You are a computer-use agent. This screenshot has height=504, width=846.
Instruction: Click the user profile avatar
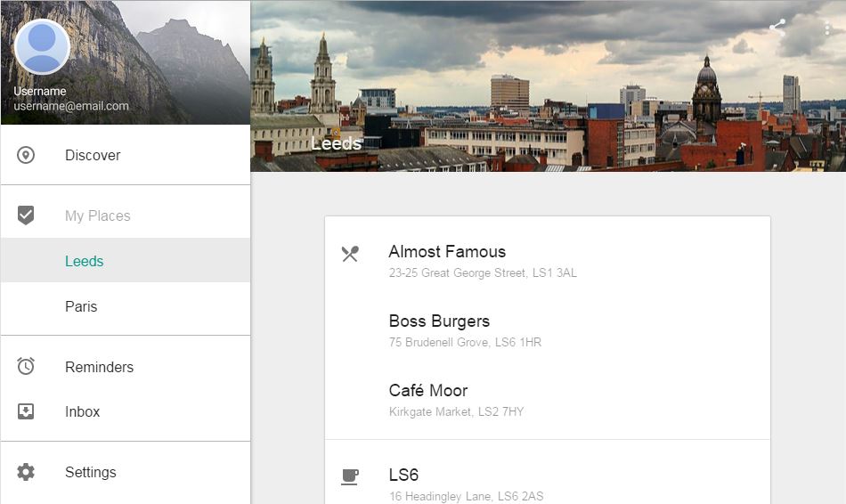(x=42, y=46)
